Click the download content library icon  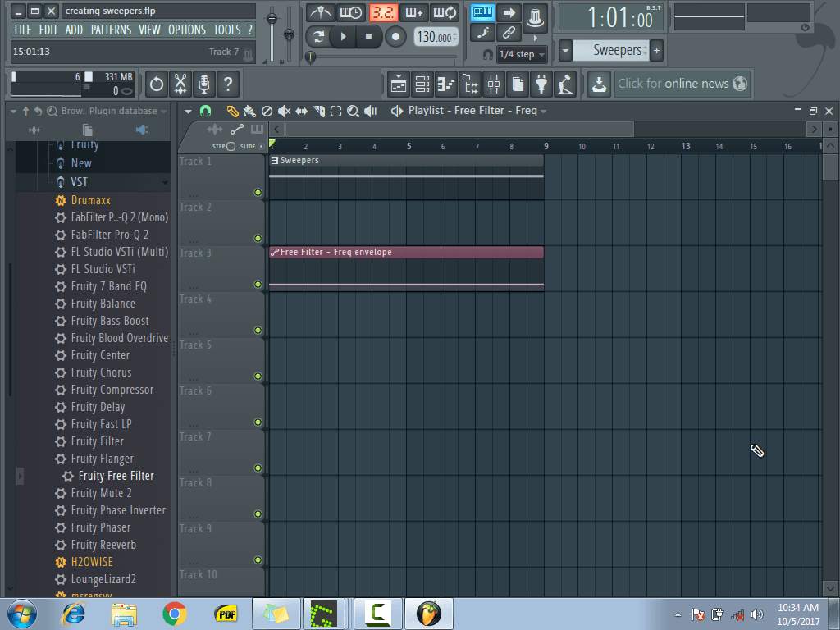coord(599,84)
